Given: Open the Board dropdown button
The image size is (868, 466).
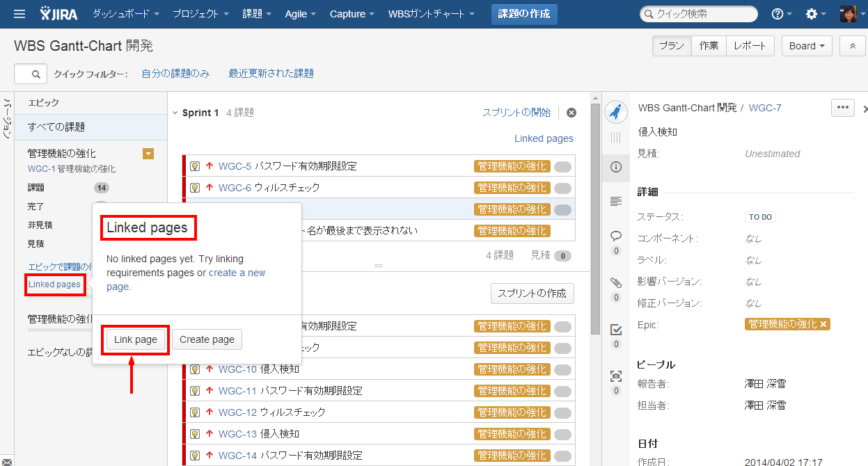Looking at the screenshot, I should coord(807,46).
